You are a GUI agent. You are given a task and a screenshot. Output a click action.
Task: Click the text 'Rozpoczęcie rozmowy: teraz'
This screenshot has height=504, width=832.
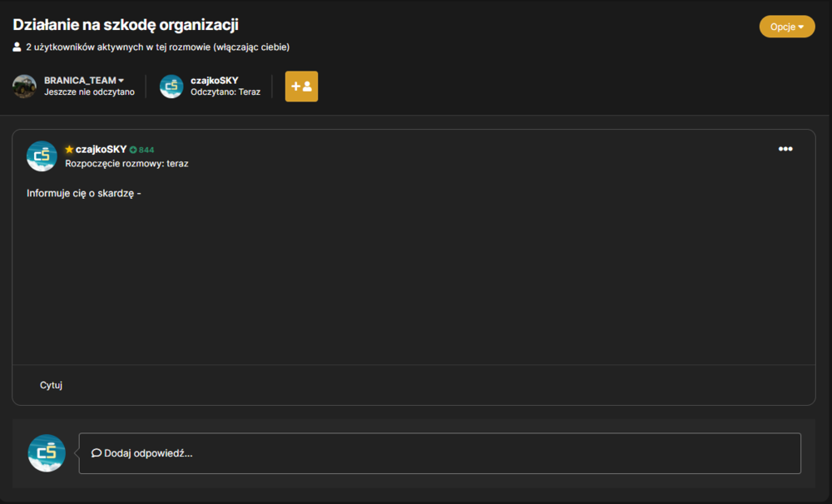126,163
